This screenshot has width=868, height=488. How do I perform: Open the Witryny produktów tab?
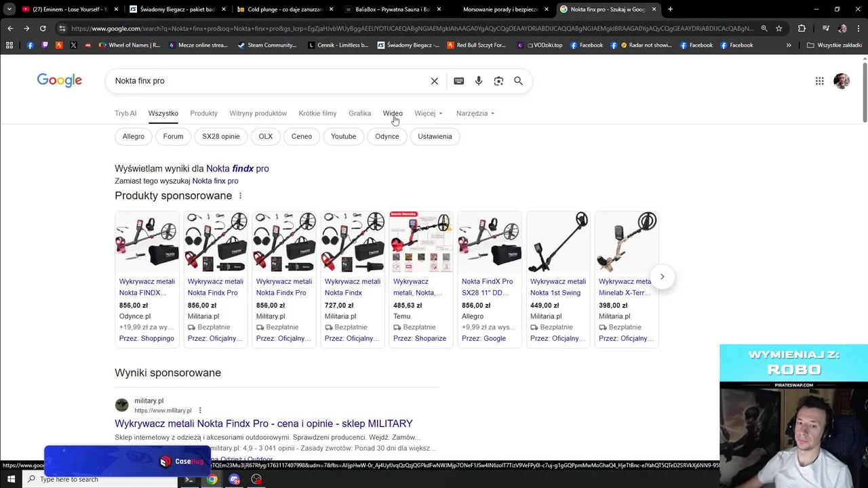258,113
